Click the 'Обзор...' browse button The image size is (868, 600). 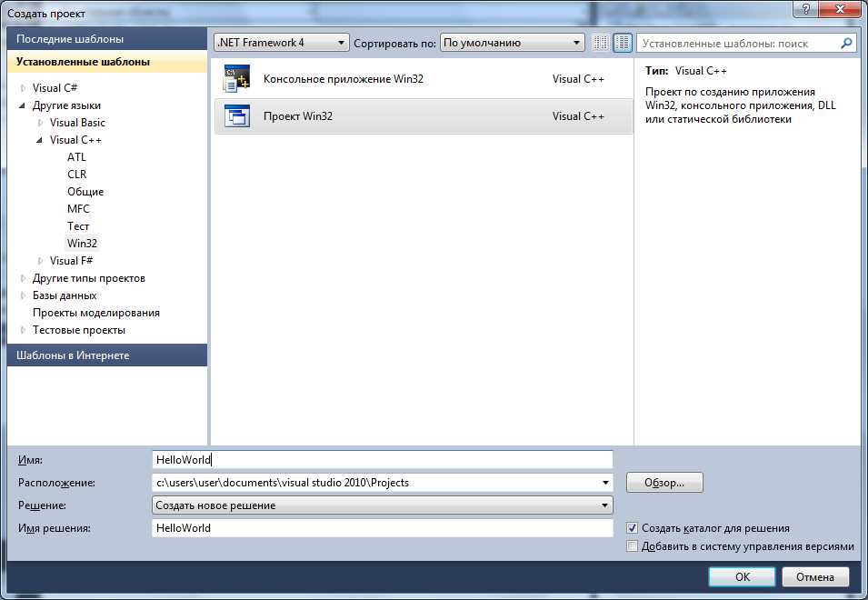pos(664,483)
